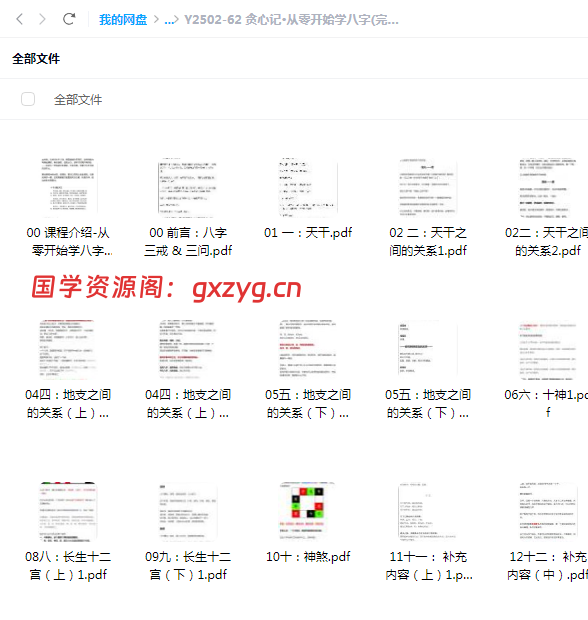Open the 06六：十神1.pdf thumbnail
This screenshot has height=620, width=588.
pyautogui.click(x=548, y=349)
